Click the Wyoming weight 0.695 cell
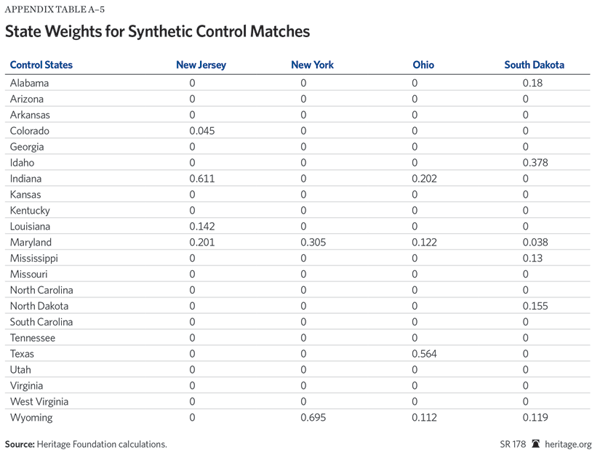 click(314, 416)
